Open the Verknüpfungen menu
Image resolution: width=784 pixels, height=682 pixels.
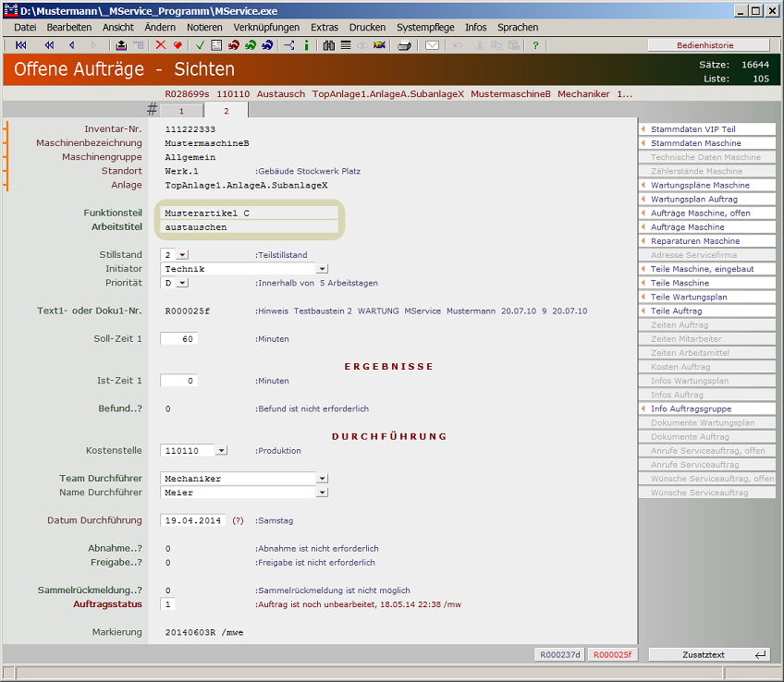click(267, 28)
